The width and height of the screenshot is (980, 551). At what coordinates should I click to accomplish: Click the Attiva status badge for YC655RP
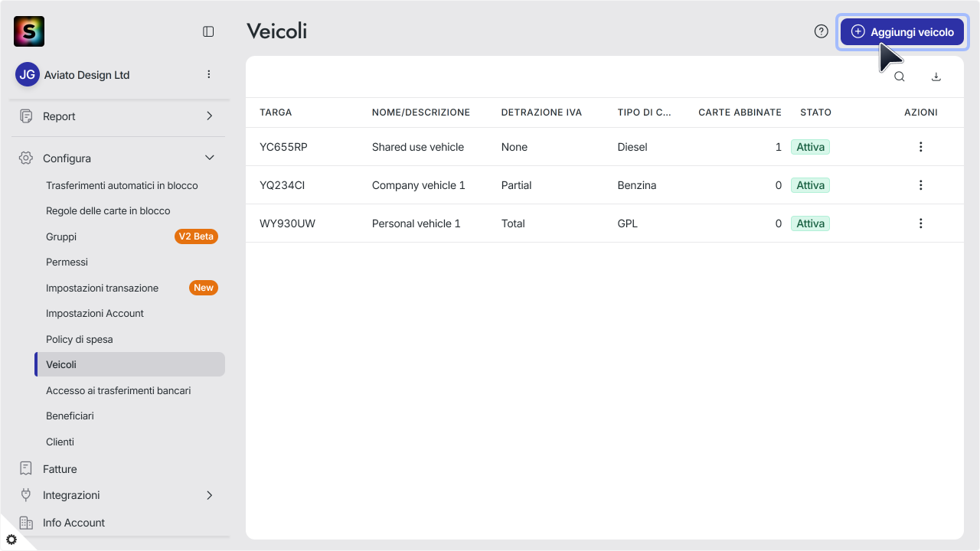pyautogui.click(x=810, y=147)
